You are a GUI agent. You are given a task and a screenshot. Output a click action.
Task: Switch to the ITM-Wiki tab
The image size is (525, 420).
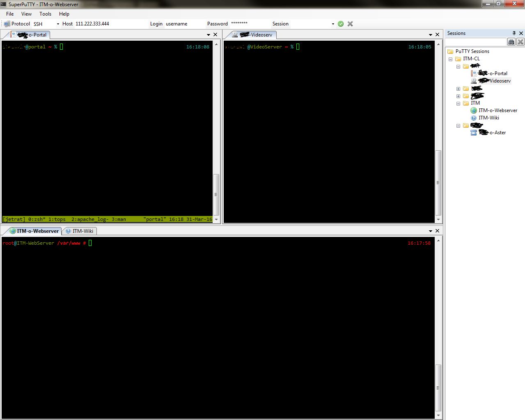click(83, 231)
